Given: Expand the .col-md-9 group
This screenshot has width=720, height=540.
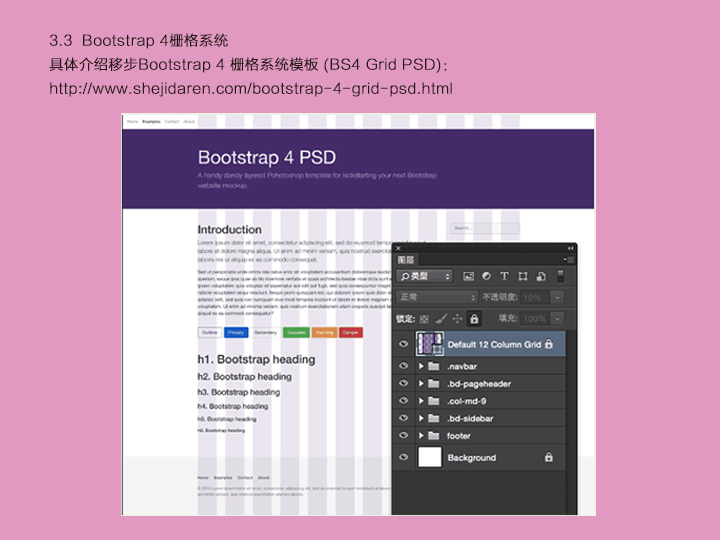Looking at the screenshot, I should pyautogui.click(x=421, y=401).
